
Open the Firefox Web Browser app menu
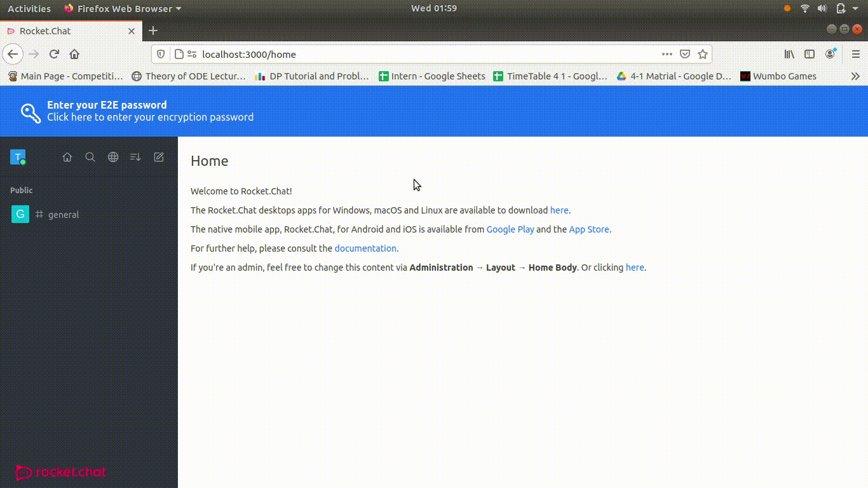(123, 8)
